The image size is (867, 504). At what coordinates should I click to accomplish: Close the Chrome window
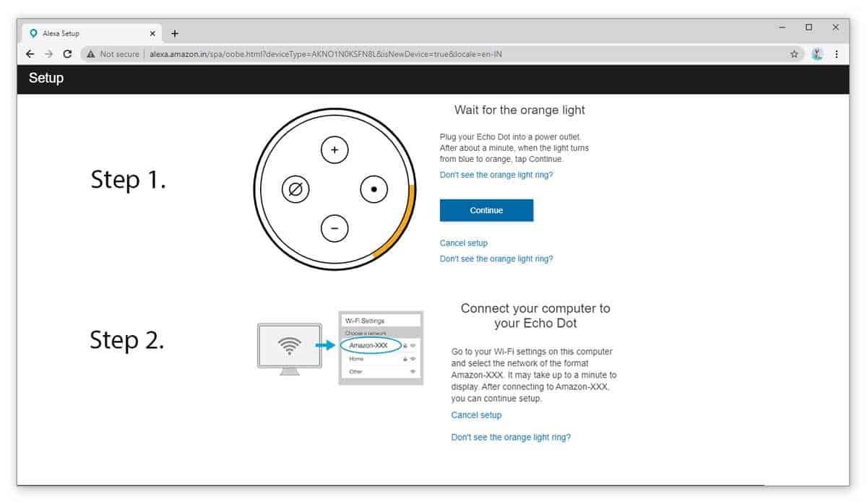point(835,27)
